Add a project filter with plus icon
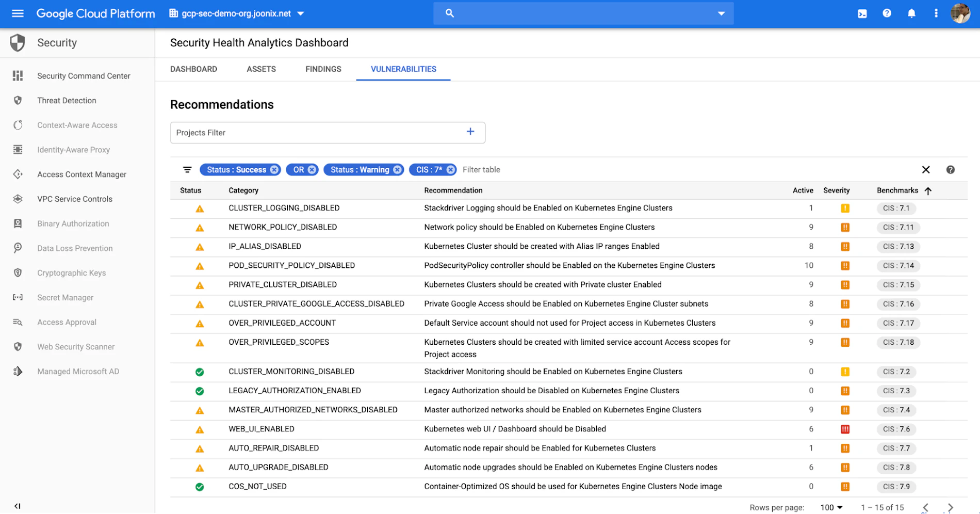The width and height of the screenshot is (980, 514). tap(470, 132)
